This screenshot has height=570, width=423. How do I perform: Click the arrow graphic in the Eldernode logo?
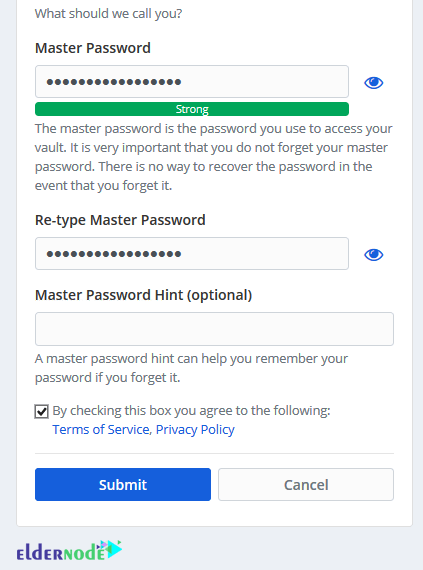pos(112,549)
